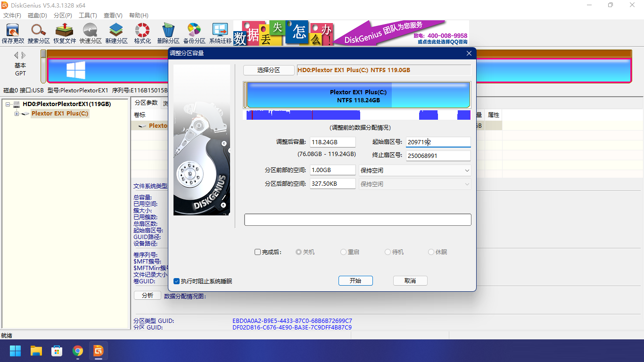This screenshot has width=644, height=362.
Task: Click the 终止扇区号 field showing 250068991
Action: 438,156
